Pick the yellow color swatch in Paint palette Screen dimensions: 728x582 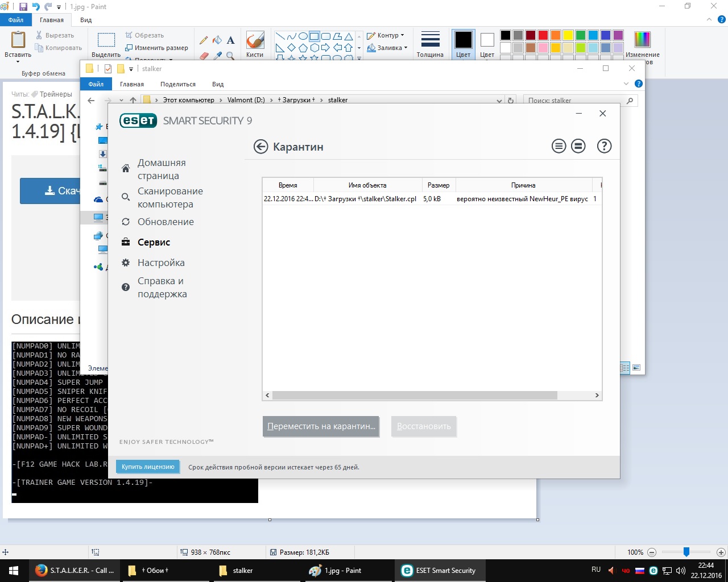(x=568, y=35)
